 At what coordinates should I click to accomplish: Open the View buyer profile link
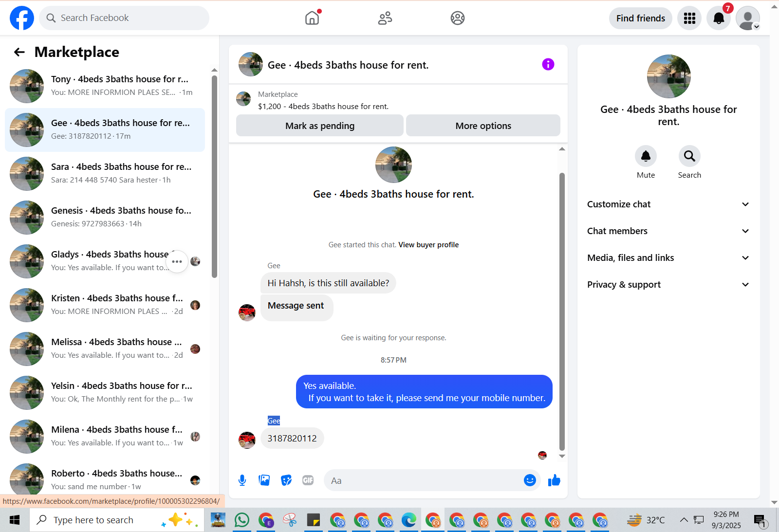tap(428, 245)
